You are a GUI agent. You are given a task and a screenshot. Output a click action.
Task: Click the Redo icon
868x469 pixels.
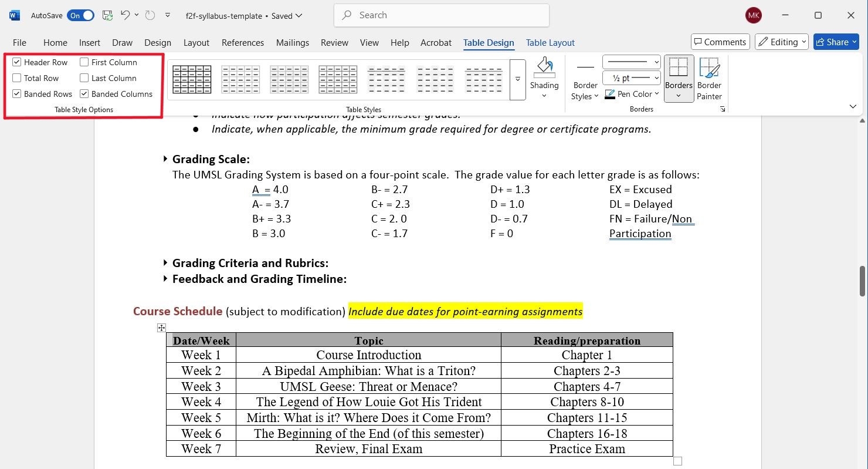coord(150,15)
